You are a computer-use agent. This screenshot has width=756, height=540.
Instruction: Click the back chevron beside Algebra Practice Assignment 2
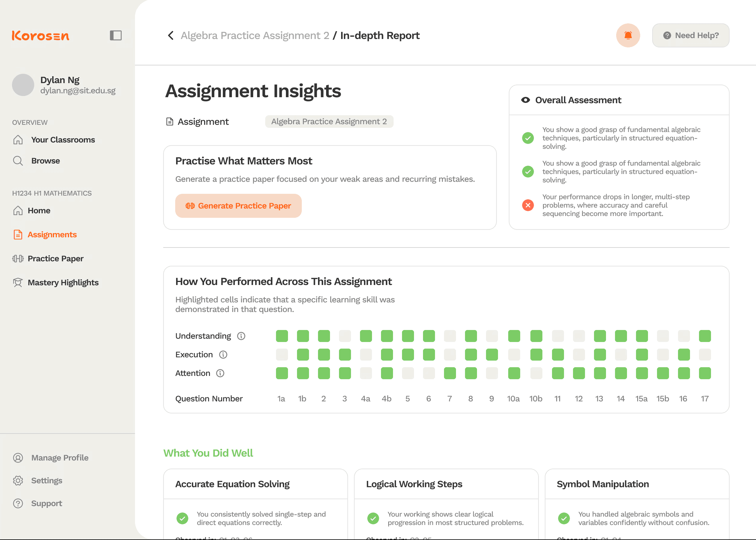[x=170, y=35]
